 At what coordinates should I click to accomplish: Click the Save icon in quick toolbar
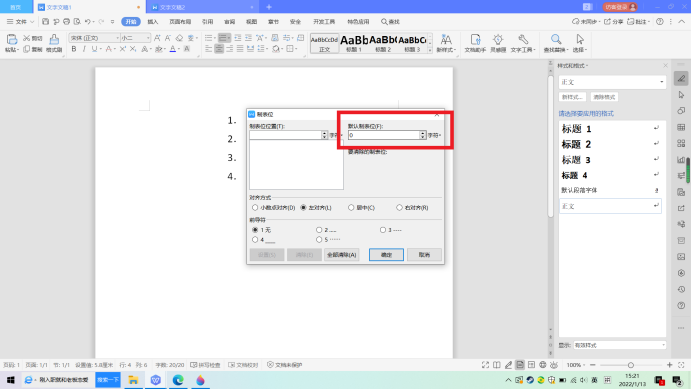click(x=45, y=22)
